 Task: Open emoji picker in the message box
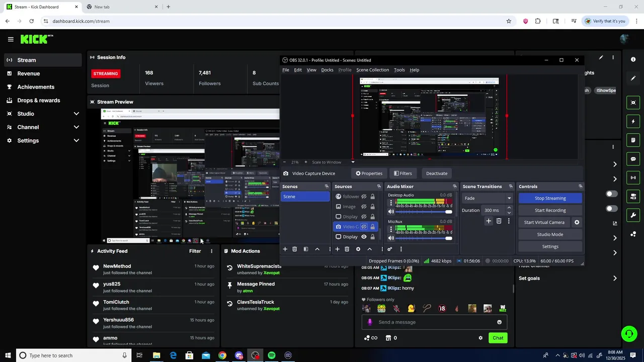click(499, 322)
